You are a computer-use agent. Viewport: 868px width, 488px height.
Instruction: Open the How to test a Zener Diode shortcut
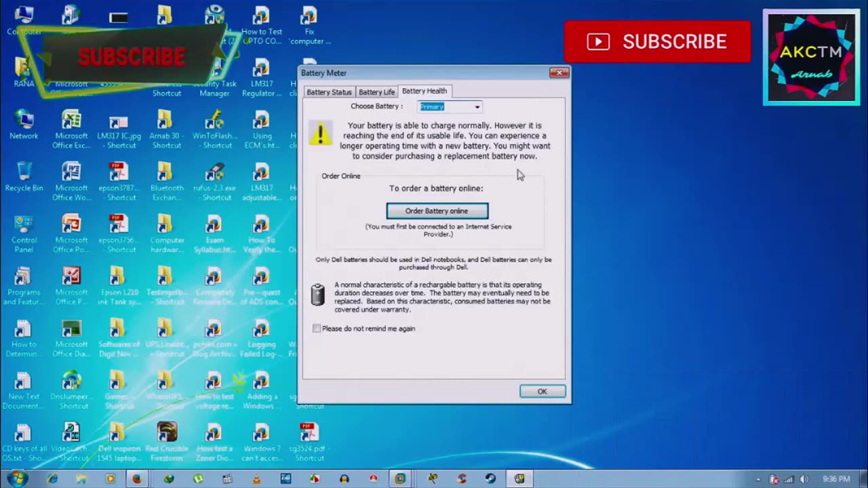tap(214, 441)
